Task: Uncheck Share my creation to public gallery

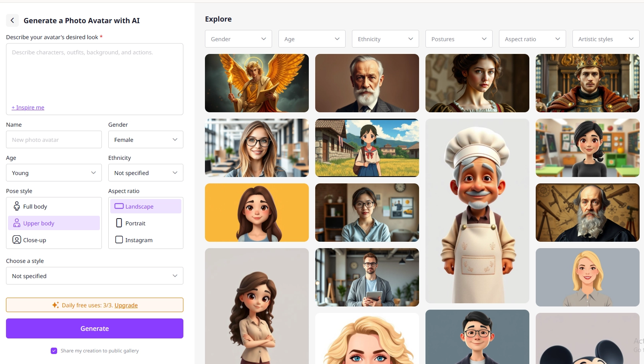Action: (54, 351)
